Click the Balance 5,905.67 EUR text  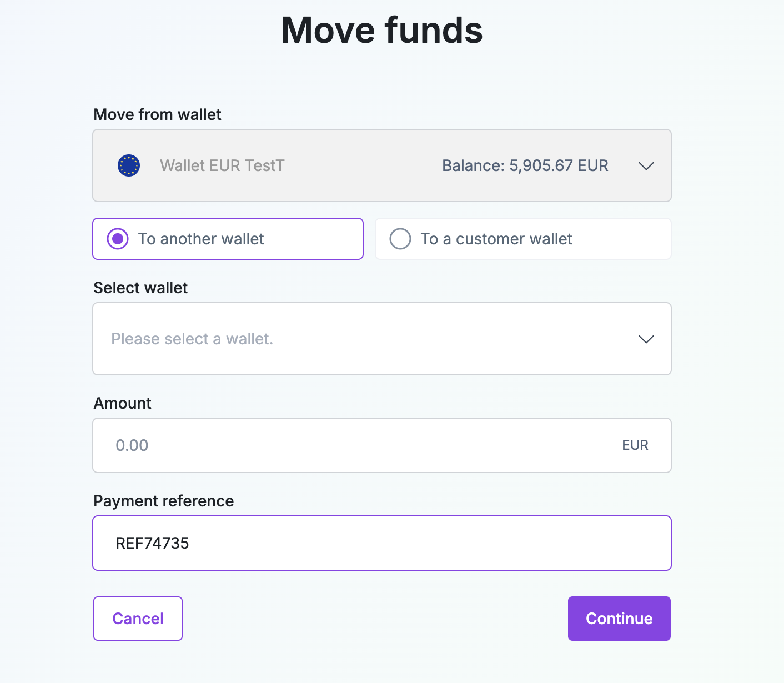(x=525, y=165)
